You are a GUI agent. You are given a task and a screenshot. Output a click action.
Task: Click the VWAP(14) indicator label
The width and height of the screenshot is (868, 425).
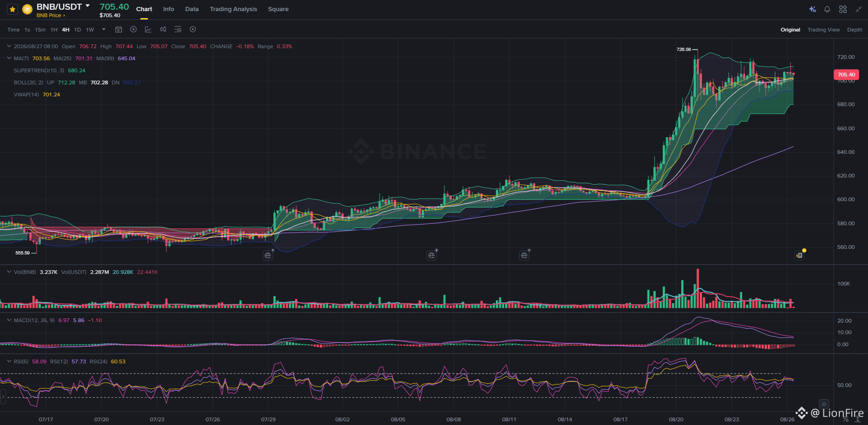click(26, 95)
